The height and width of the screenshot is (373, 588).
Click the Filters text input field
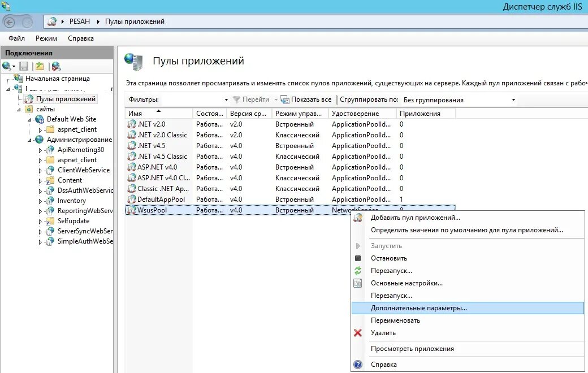pyautogui.click(x=191, y=99)
